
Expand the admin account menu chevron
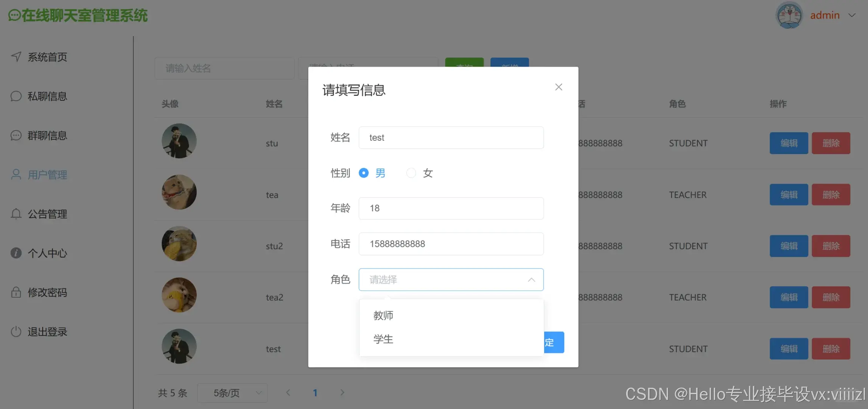pyautogui.click(x=852, y=16)
